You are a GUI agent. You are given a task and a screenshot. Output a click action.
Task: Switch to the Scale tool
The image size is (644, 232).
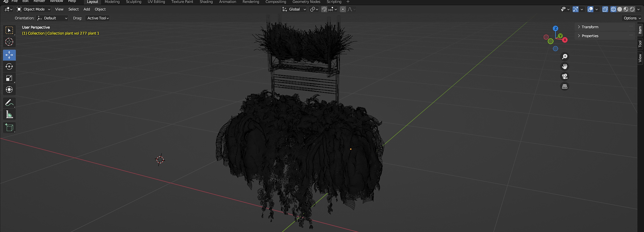pyautogui.click(x=9, y=78)
